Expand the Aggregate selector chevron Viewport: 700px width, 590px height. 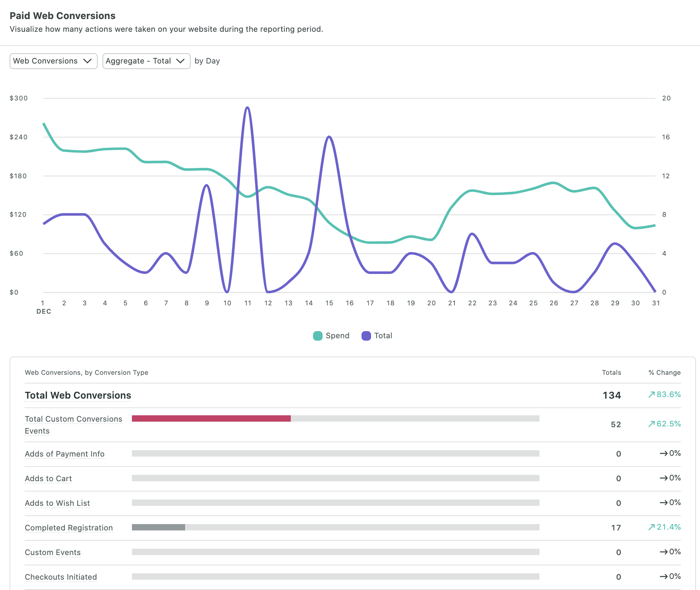(x=181, y=61)
